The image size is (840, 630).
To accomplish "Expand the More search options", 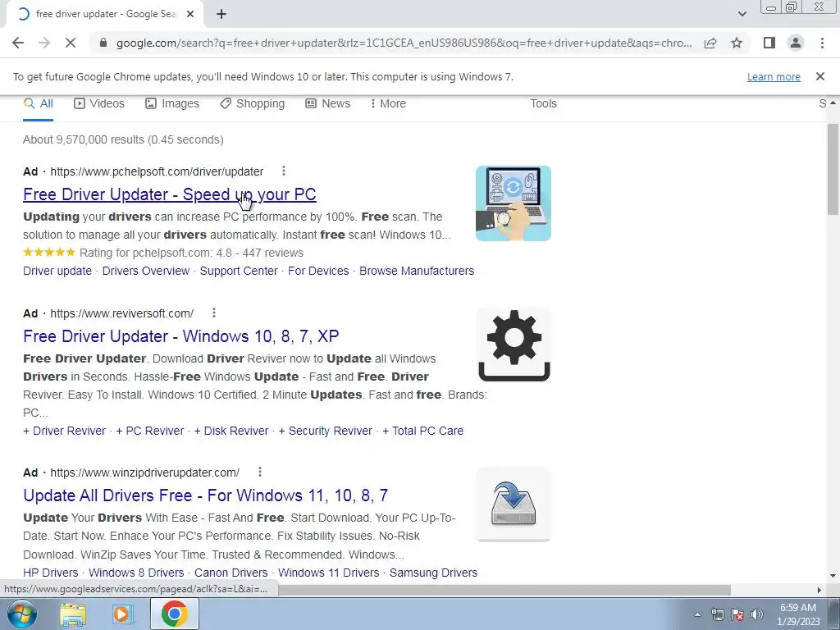I will click(388, 103).
